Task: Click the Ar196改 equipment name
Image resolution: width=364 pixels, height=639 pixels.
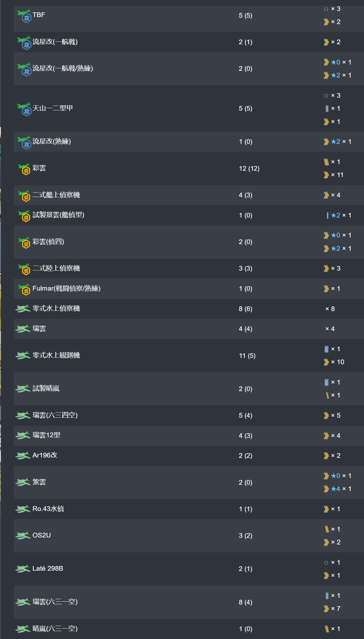Action: coord(45,455)
